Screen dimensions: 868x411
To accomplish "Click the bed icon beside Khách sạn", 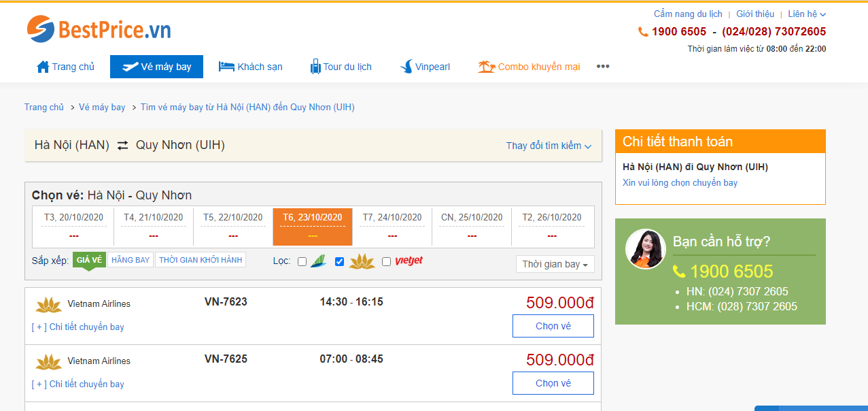I will click(x=226, y=67).
